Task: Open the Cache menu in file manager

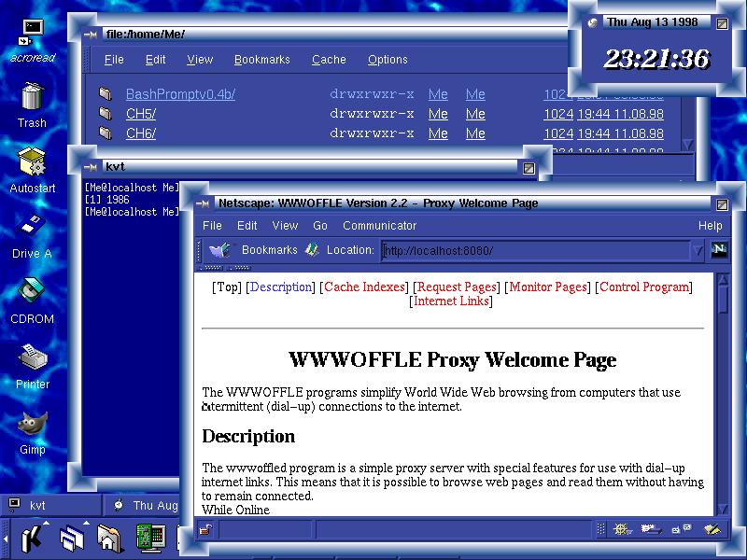Action: click(329, 60)
